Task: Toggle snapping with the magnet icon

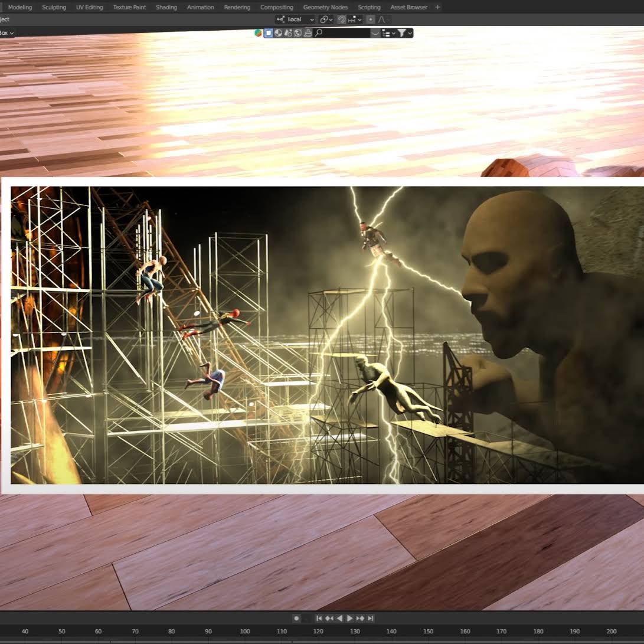Action: tap(341, 19)
